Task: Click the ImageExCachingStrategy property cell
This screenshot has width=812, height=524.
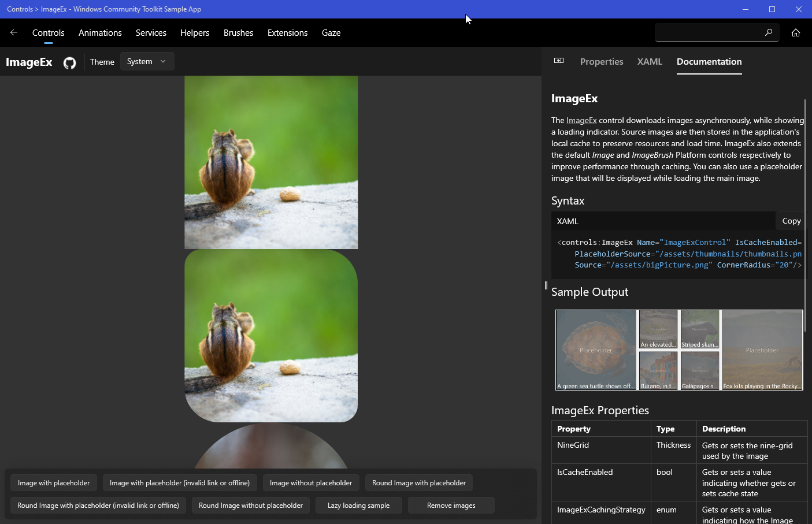Action: [x=601, y=513]
